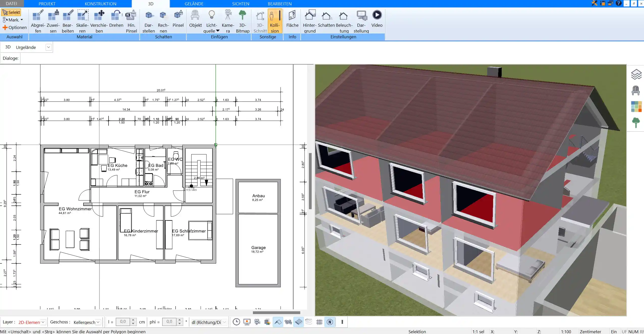Open the furniture catalog chair icon
644x334 pixels.
[x=636, y=90]
